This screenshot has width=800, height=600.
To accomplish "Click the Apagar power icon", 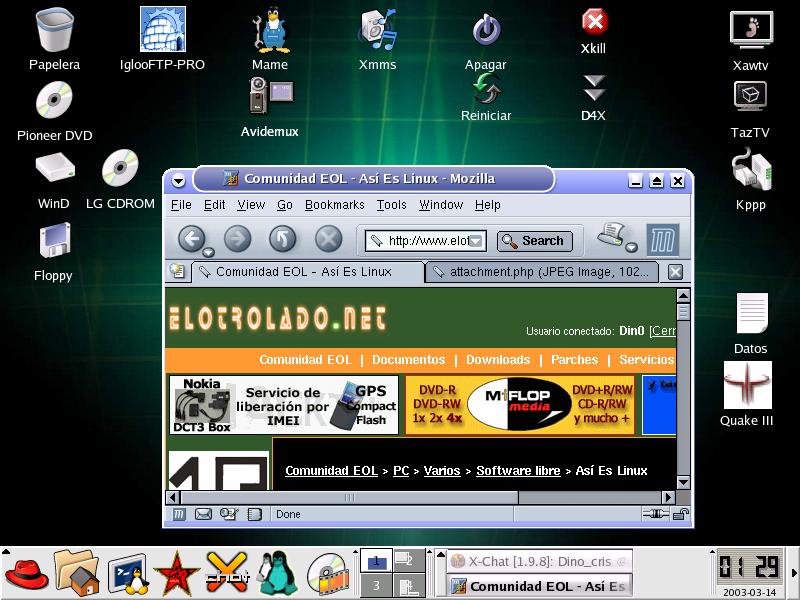I will (486, 30).
